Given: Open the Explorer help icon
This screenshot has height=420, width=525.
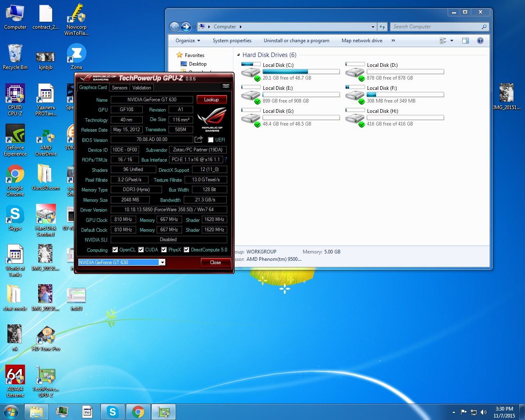Looking at the screenshot, I should coord(480,41).
